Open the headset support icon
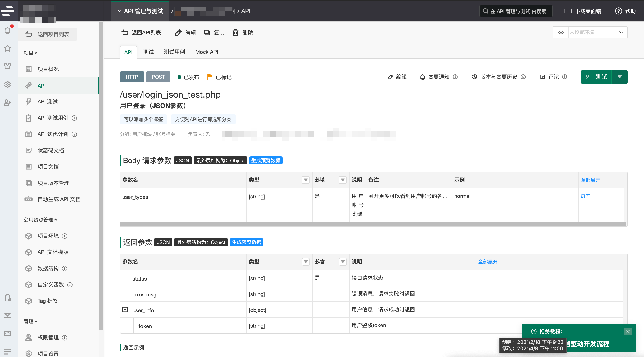Viewport: 644px width, 357px height. (x=7, y=297)
